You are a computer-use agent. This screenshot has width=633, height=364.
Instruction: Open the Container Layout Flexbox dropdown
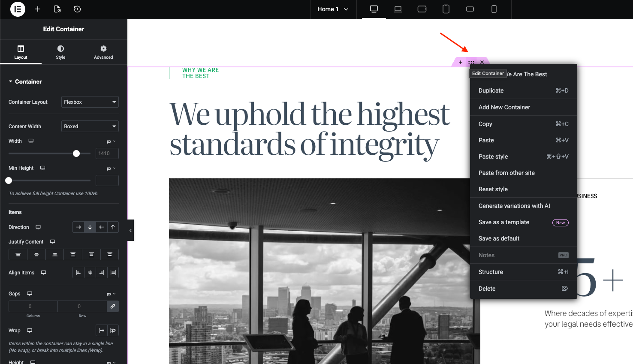click(x=90, y=102)
